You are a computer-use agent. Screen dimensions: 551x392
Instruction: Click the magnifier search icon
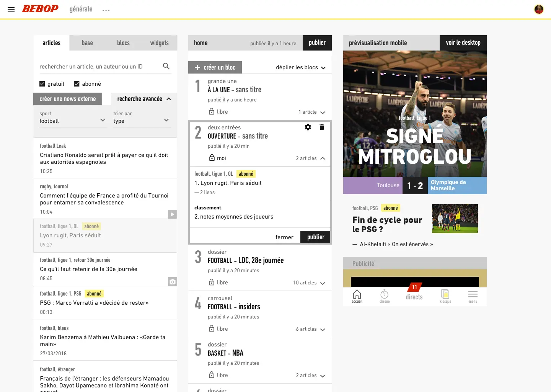point(166,66)
